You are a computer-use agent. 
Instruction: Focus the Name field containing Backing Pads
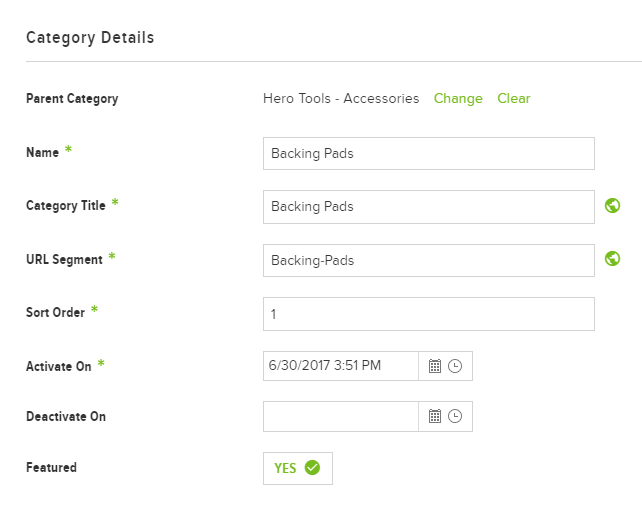point(429,154)
